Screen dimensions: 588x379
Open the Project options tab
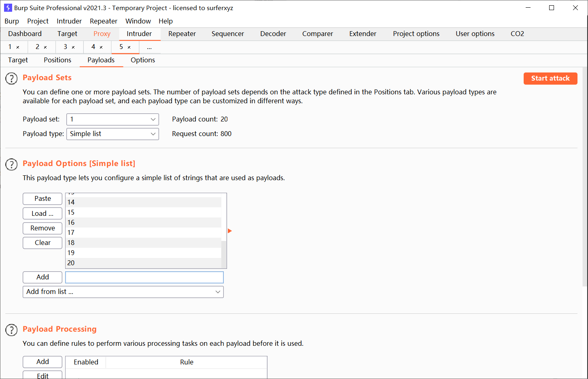[x=416, y=34]
